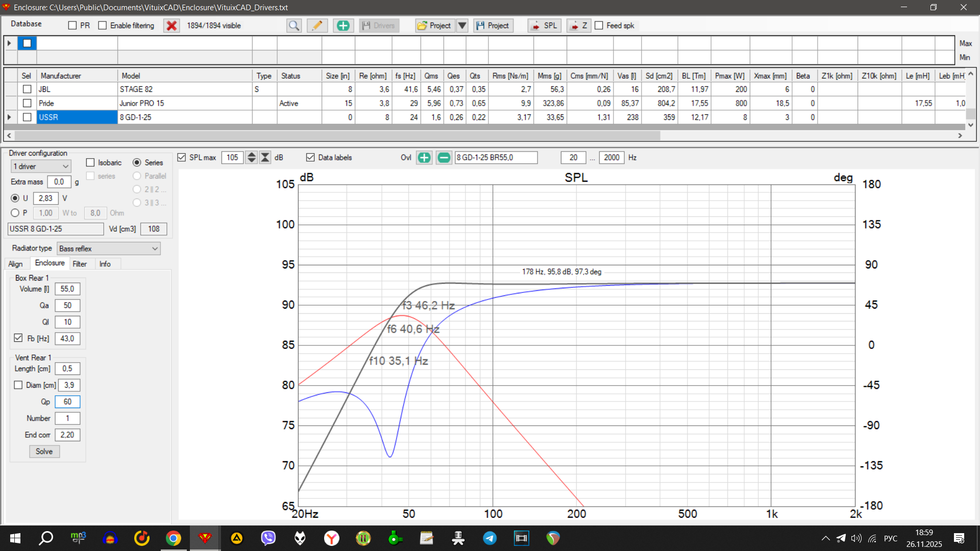The width and height of the screenshot is (980, 551).
Task: Click the Box Volume input field
Action: click(x=67, y=289)
